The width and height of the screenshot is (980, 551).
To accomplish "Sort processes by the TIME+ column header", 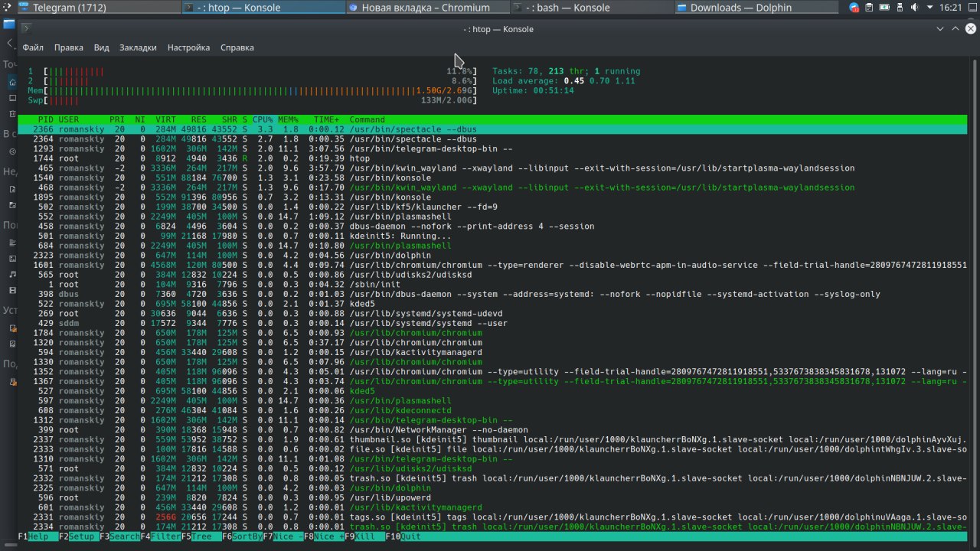I will click(326, 119).
